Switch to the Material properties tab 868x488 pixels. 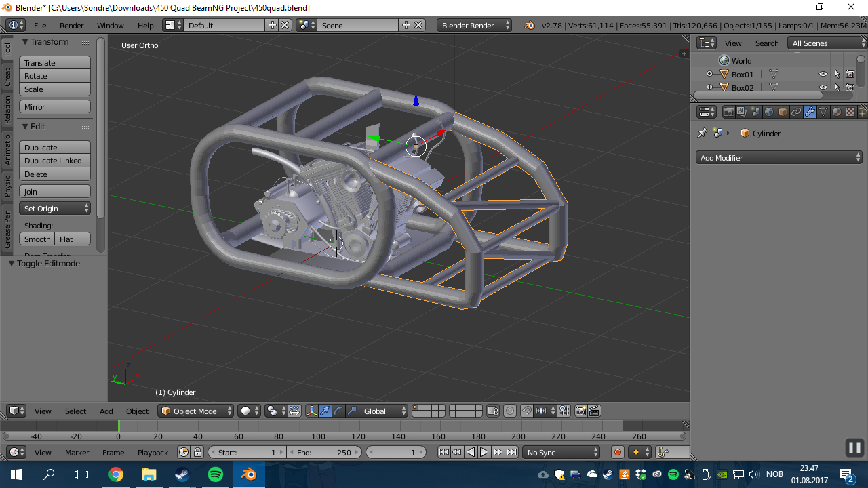click(837, 112)
